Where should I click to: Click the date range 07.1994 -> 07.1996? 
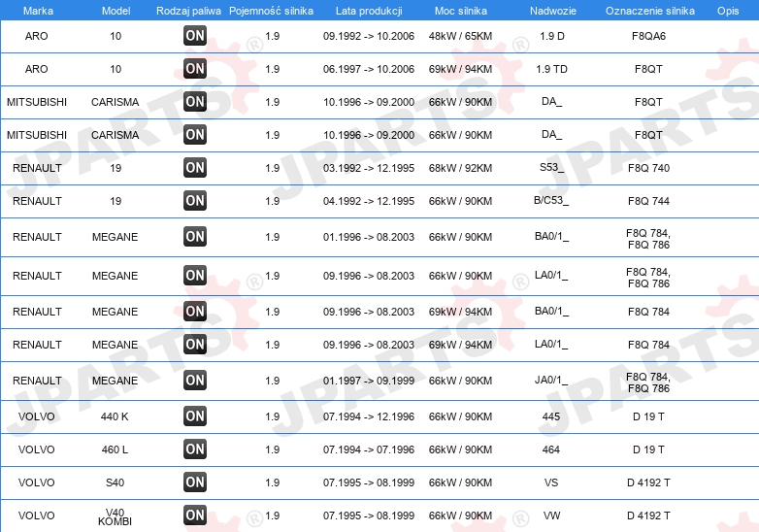(369, 449)
